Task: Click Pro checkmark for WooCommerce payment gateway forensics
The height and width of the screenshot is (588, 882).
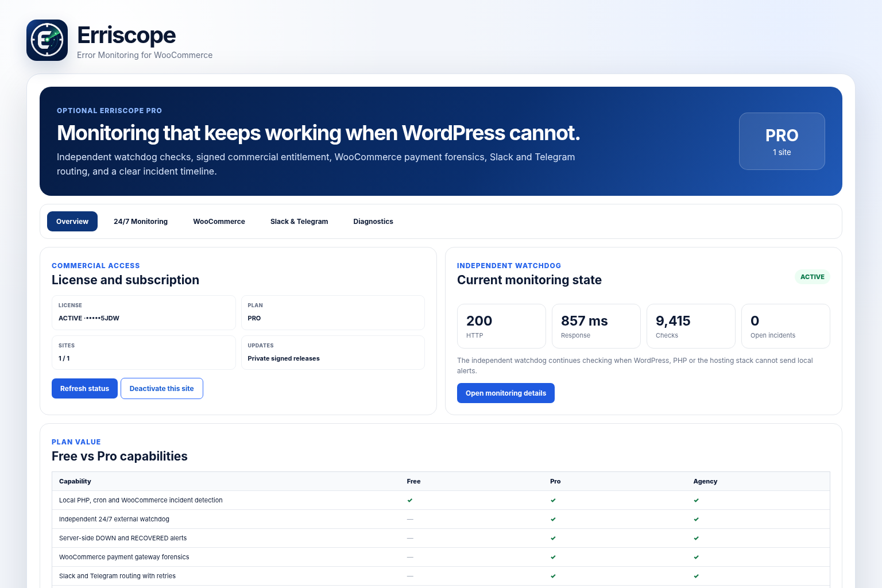Action: [553, 557]
